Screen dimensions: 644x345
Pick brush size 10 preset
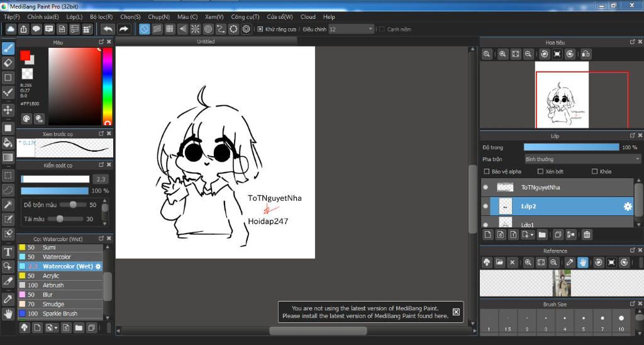click(x=621, y=322)
